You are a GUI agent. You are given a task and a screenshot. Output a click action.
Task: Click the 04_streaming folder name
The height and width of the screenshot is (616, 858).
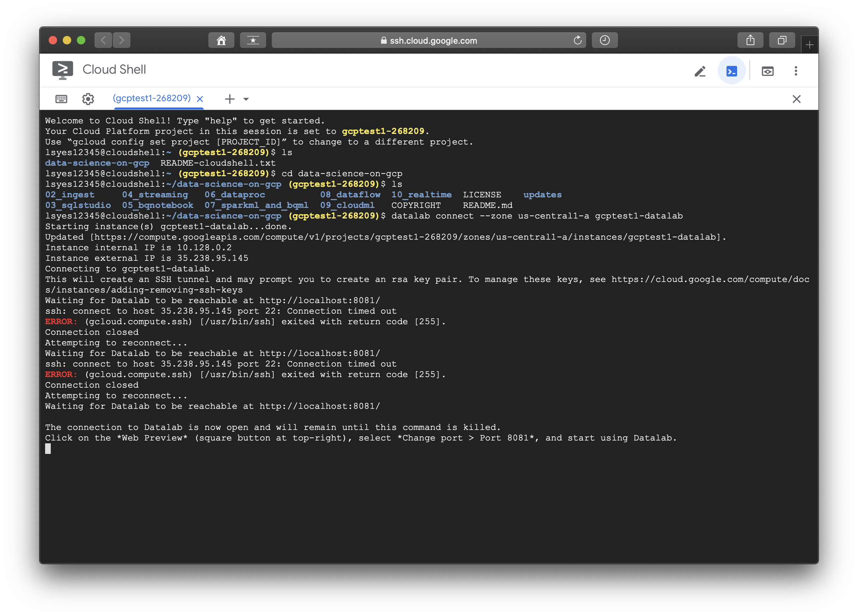tap(155, 195)
